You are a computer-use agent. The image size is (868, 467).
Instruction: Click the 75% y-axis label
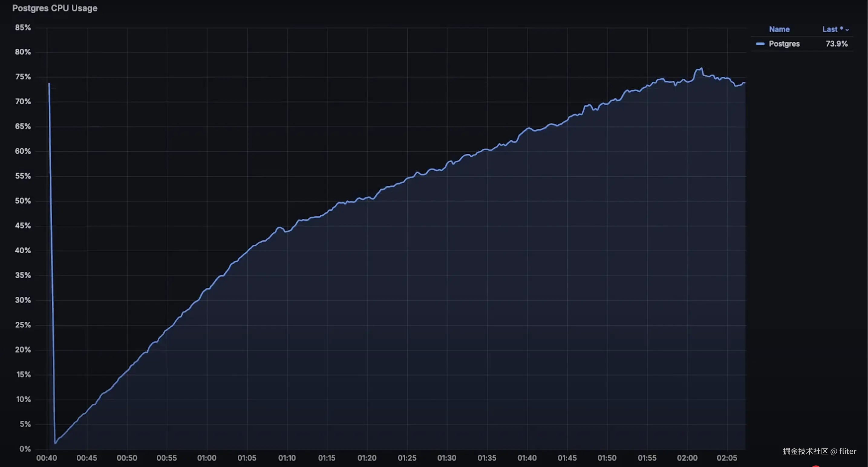(x=23, y=77)
